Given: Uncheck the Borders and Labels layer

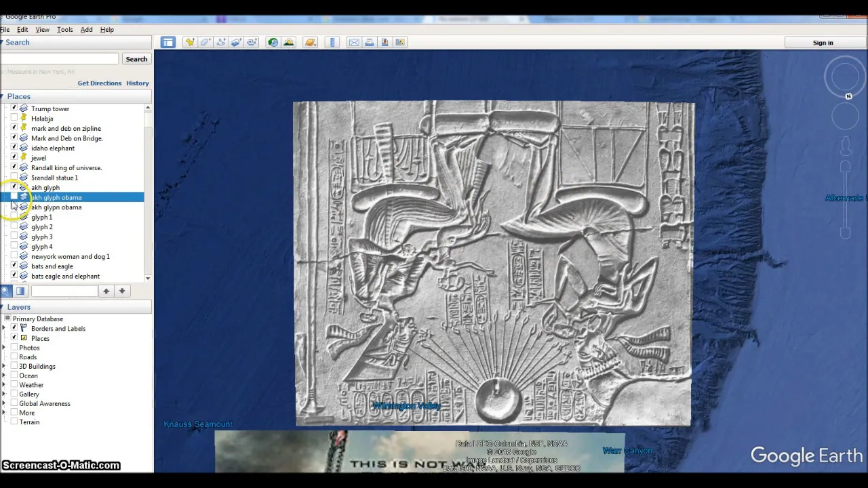Looking at the screenshot, I should tap(14, 328).
